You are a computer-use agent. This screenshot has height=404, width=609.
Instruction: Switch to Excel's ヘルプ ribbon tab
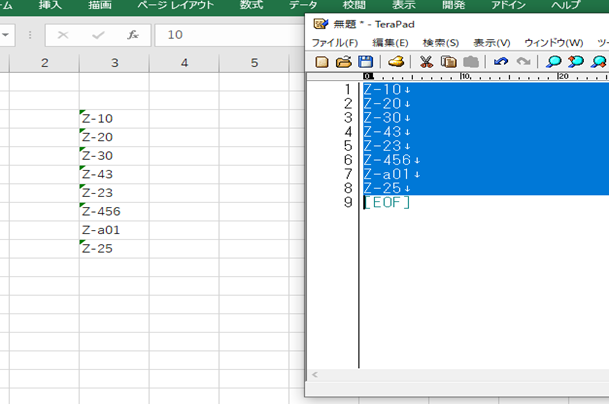click(x=566, y=5)
